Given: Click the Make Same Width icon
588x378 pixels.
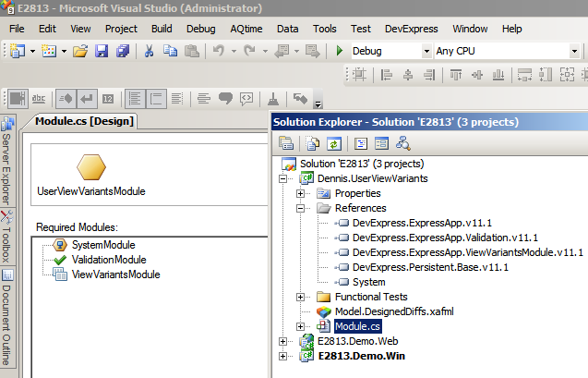Looking at the screenshot, I should (x=524, y=74).
